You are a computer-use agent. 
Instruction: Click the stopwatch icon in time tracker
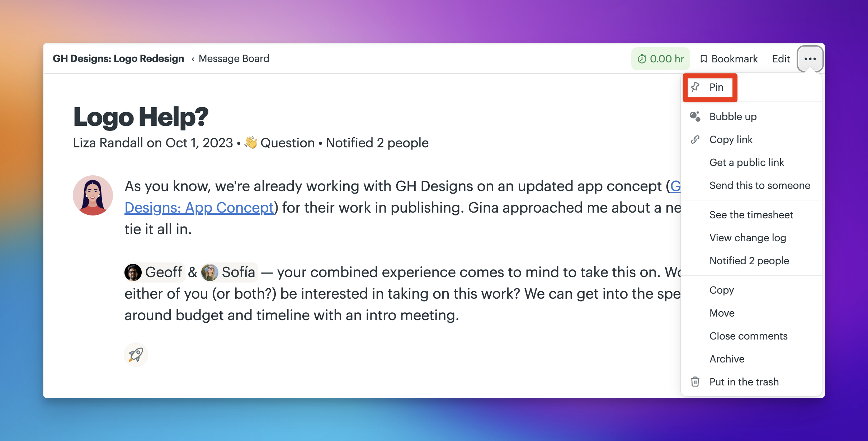click(x=642, y=59)
